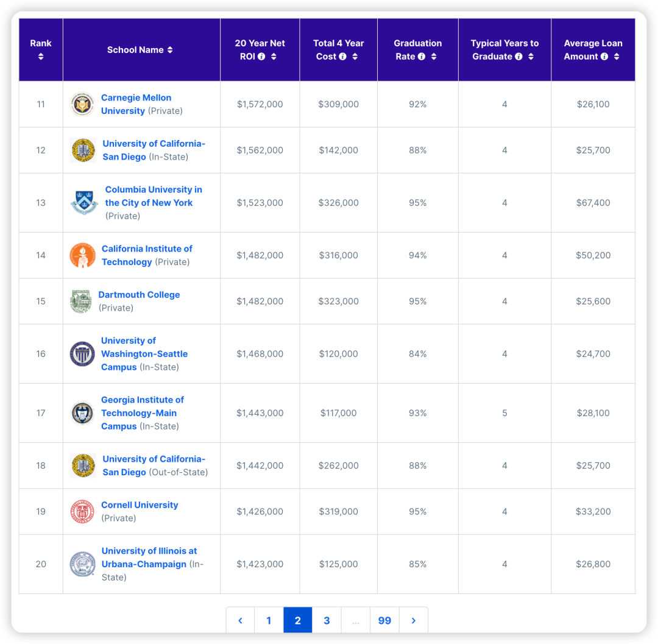658x644 pixels.
Task: Click the $33,200 loan amount
Action: (593, 511)
